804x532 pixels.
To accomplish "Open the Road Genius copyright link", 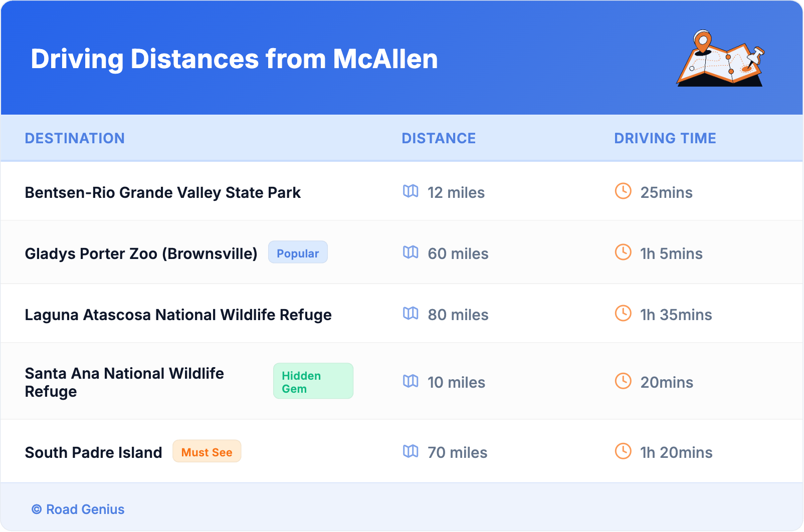I will click(78, 509).
